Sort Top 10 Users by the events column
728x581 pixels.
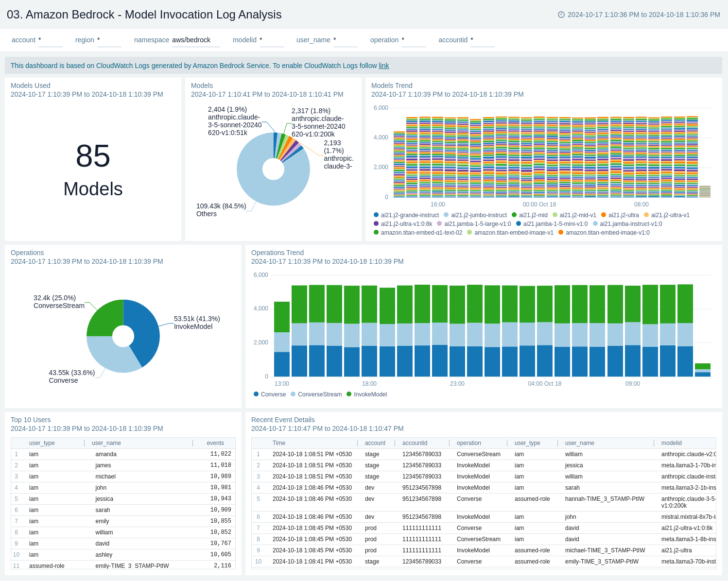click(215, 443)
